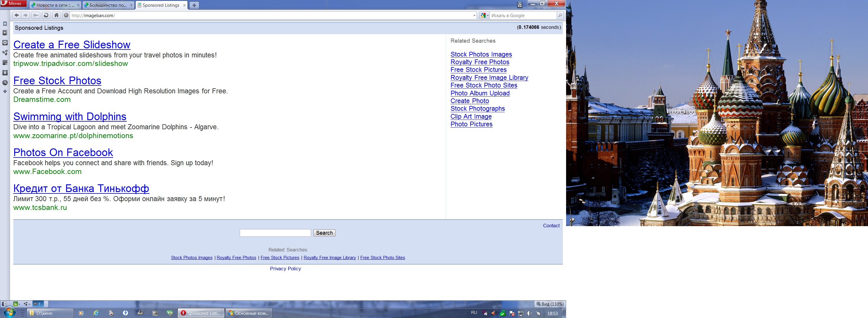Click the password wand key icon

(x=36, y=15)
